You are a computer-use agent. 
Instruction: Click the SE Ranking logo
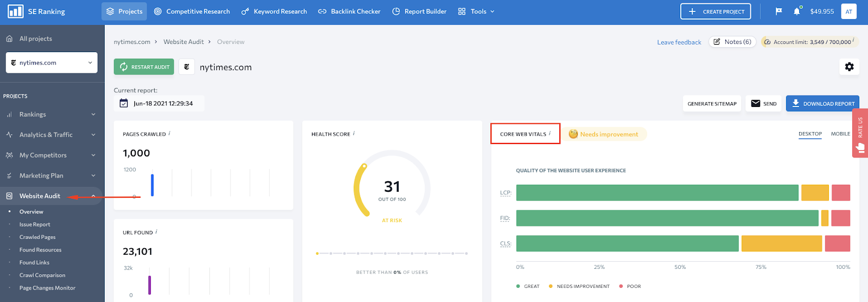pos(36,11)
